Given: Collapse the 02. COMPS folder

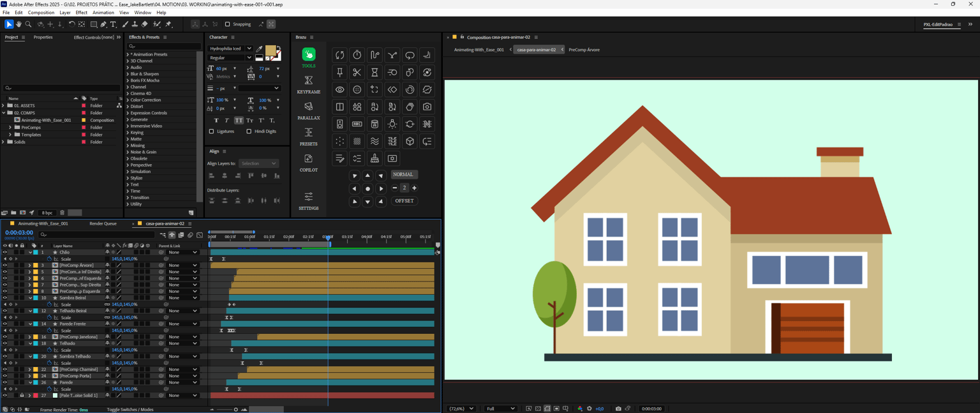Looking at the screenshot, I should tap(4, 113).
